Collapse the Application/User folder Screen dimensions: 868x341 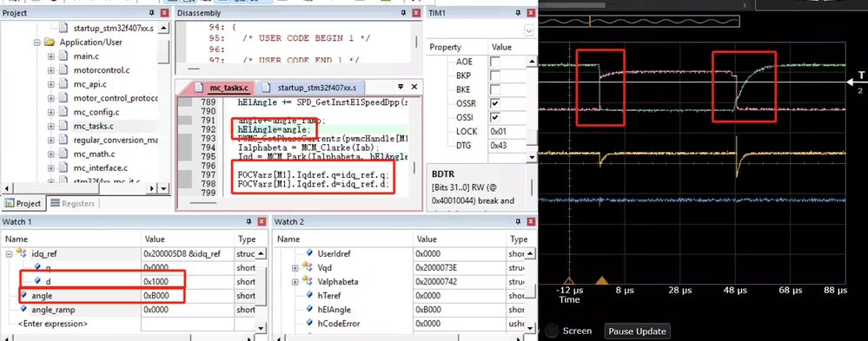coord(37,42)
